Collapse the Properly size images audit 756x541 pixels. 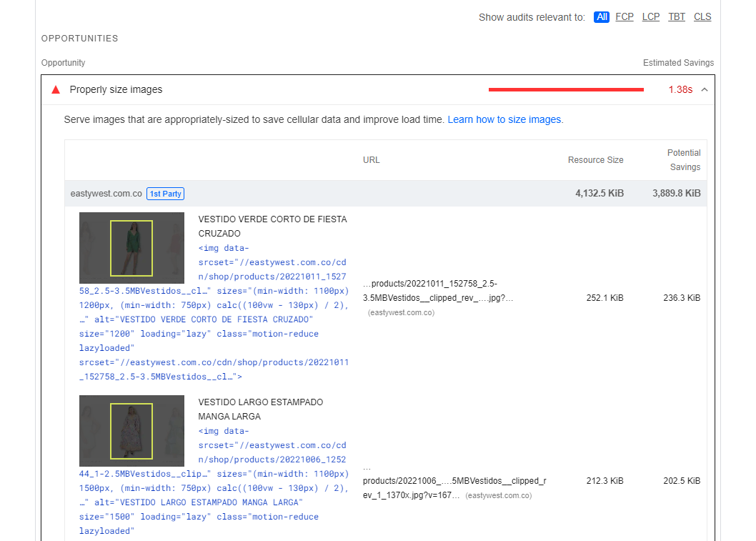[705, 89]
